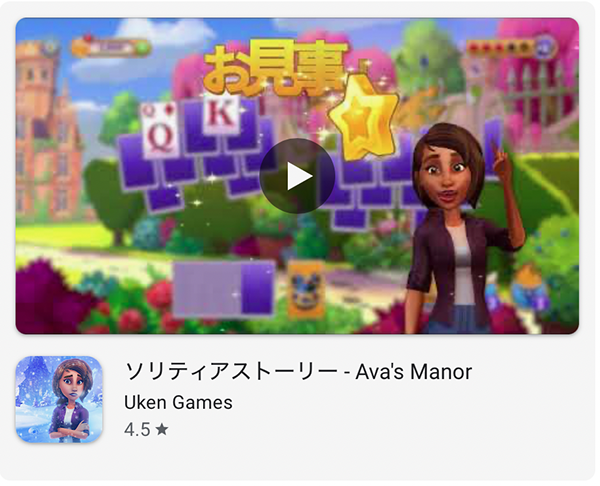
Task: Play the Ava's Manor preview video
Action: [297, 176]
